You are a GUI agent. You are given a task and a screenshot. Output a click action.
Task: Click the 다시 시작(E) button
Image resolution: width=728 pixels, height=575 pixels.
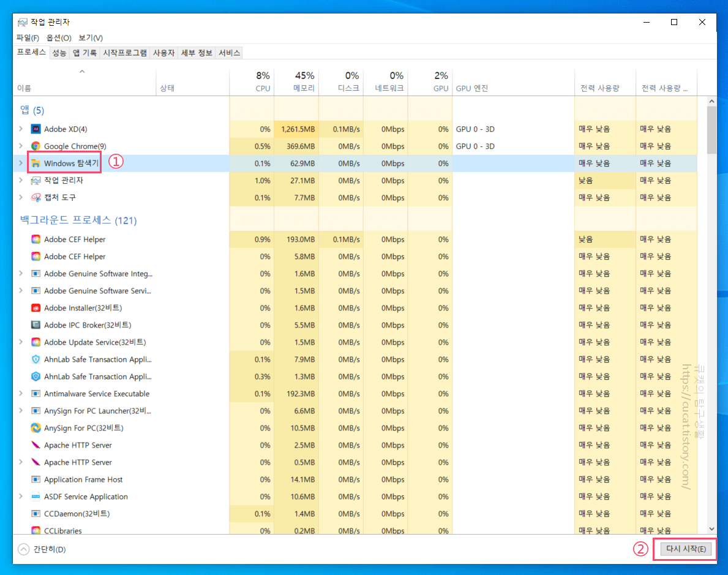[x=686, y=549]
